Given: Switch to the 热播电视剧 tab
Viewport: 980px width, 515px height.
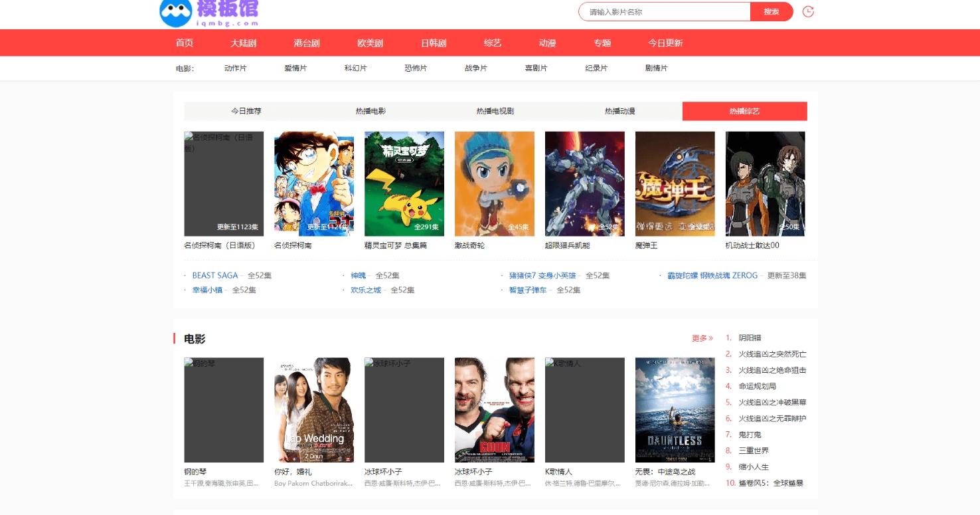Looking at the screenshot, I should point(495,111).
